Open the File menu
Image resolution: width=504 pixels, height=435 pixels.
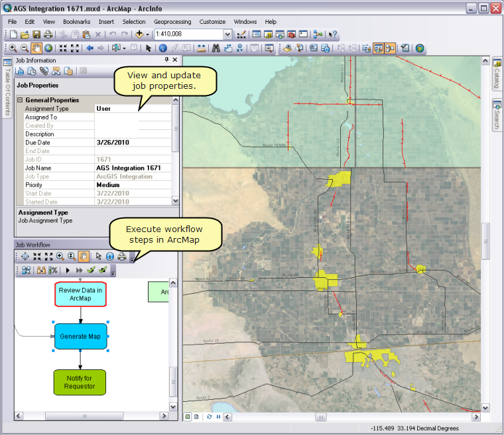(12, 22)
